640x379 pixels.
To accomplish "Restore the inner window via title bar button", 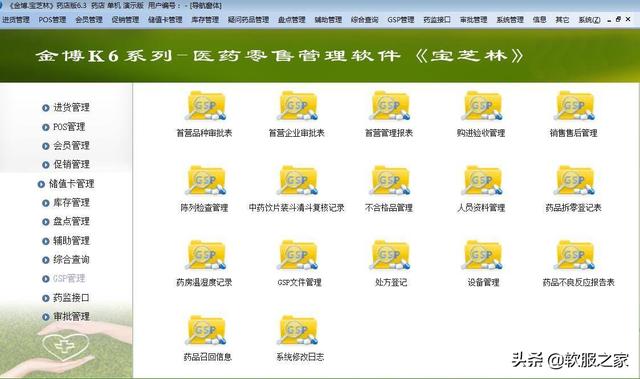I will point(618,19).
